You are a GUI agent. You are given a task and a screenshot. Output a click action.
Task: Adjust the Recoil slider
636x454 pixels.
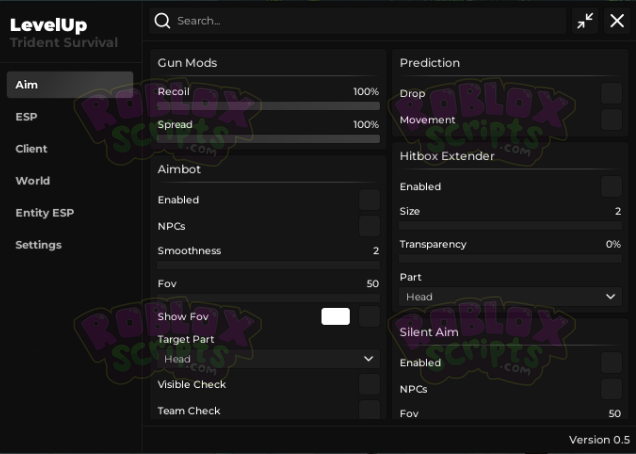(268, 105)
